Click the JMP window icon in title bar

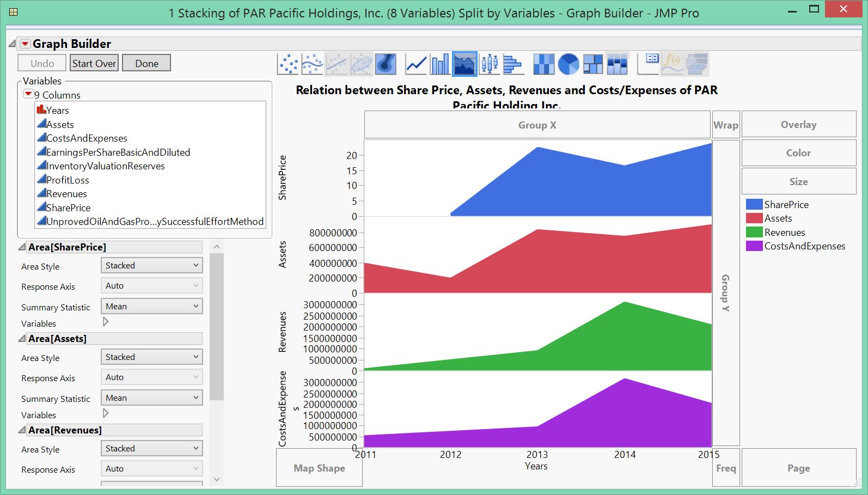[13, 12]
